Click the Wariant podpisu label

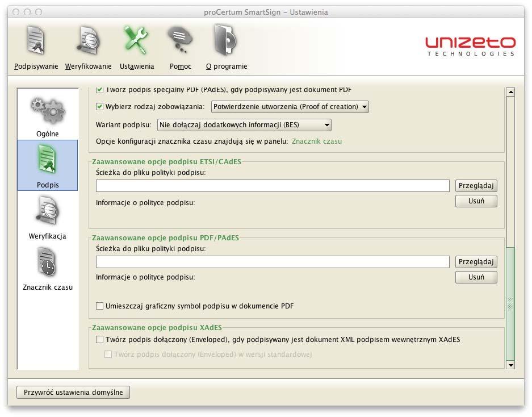(x=123, y=124)
